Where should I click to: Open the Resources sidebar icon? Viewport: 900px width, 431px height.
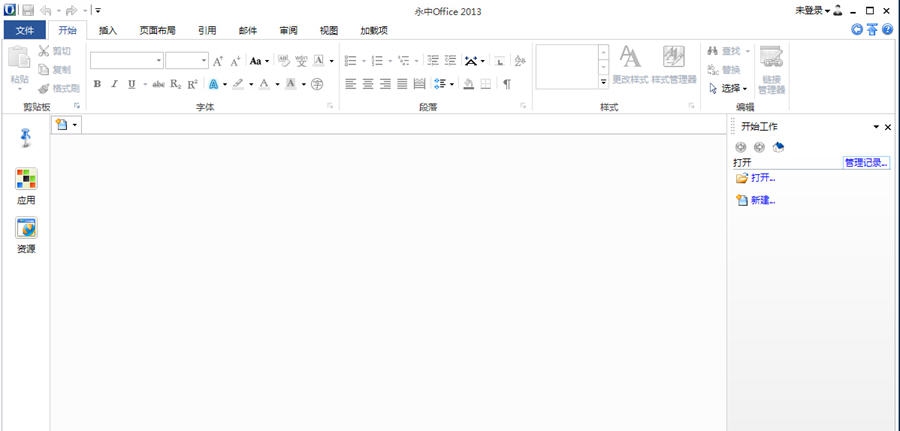coord(26,228)
